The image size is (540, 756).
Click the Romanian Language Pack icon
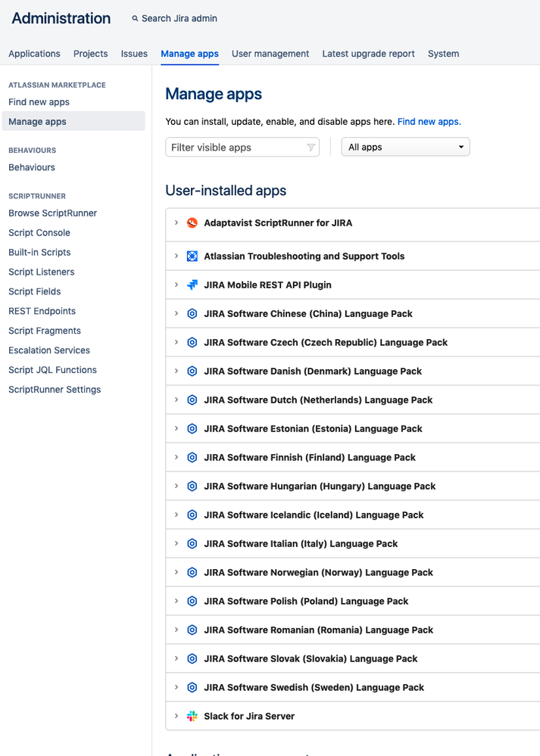click(192, 630)
